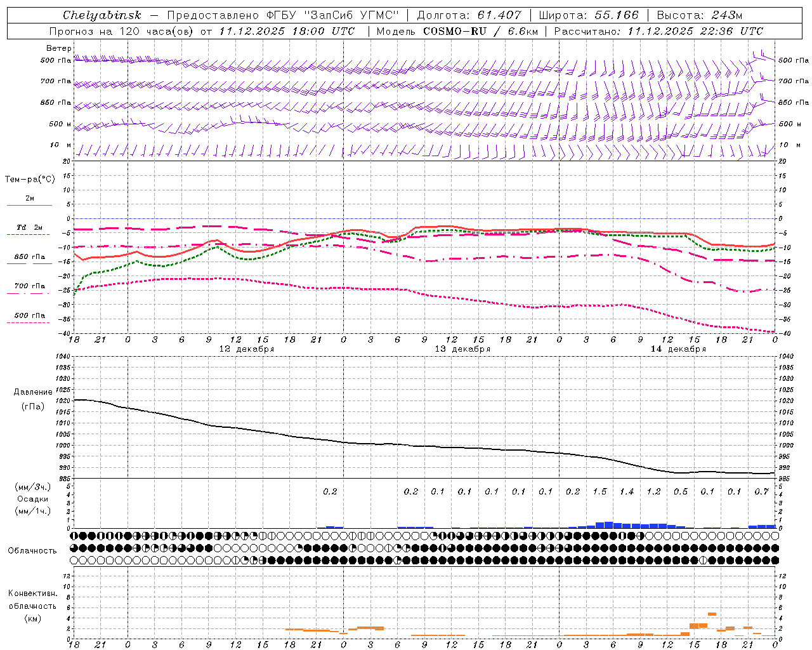Click the "1.2" precipitation amount value
This screenshot has width=812, height=650.
coord(654,491)
